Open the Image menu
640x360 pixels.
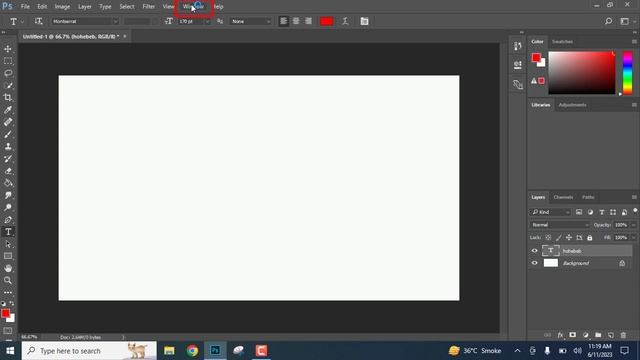(62, 7)
